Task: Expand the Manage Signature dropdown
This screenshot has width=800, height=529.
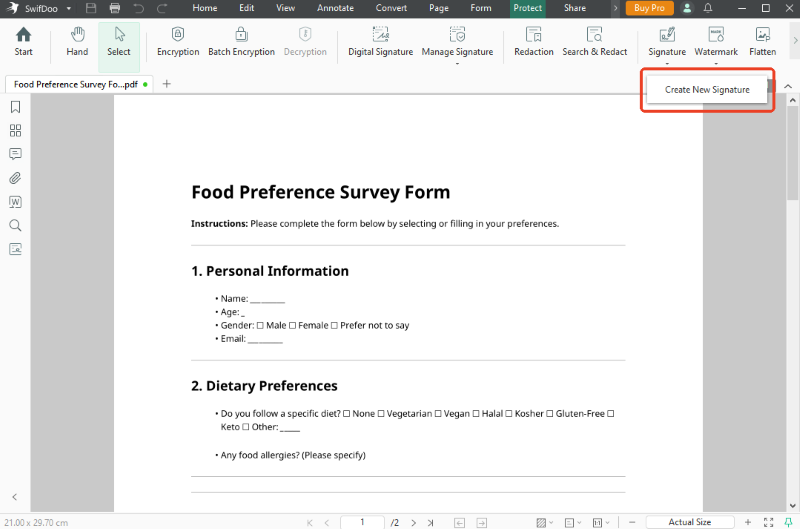Action: tap(457, 64)
